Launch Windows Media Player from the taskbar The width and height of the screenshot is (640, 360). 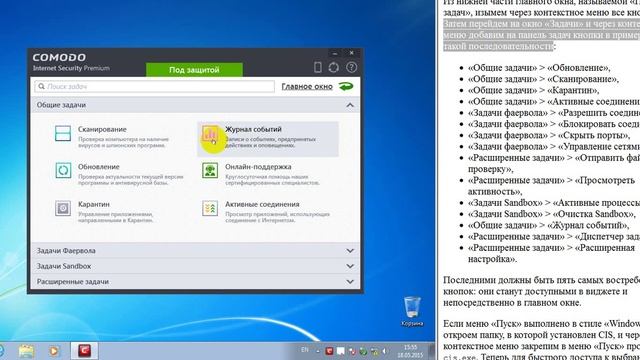pyautogui.click(x=54, y=351)
